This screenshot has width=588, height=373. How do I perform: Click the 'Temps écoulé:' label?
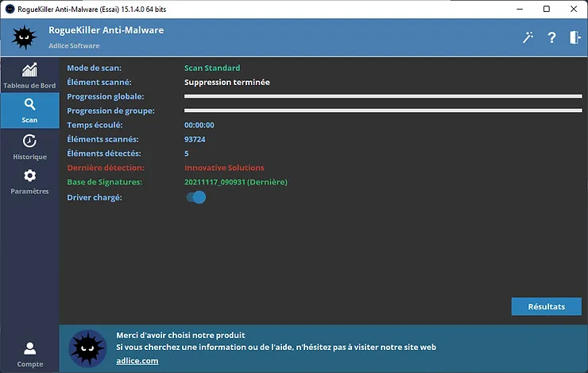coord(95,125)
